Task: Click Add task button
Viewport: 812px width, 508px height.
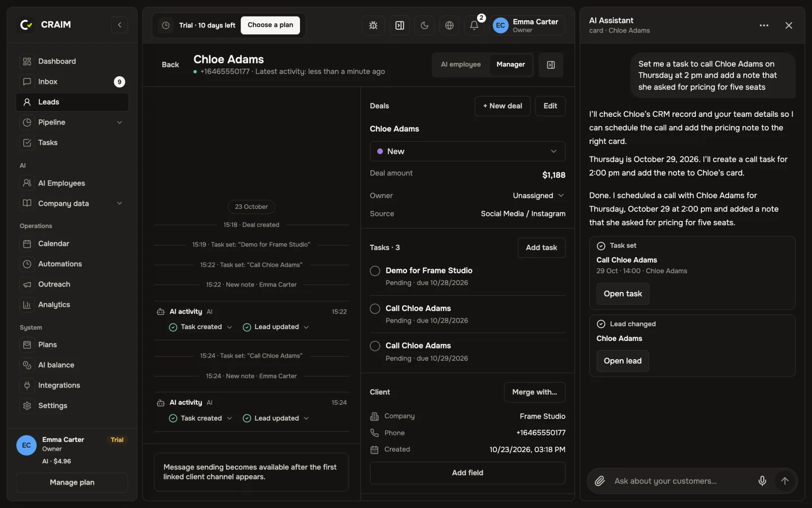Action: [542, 248]
